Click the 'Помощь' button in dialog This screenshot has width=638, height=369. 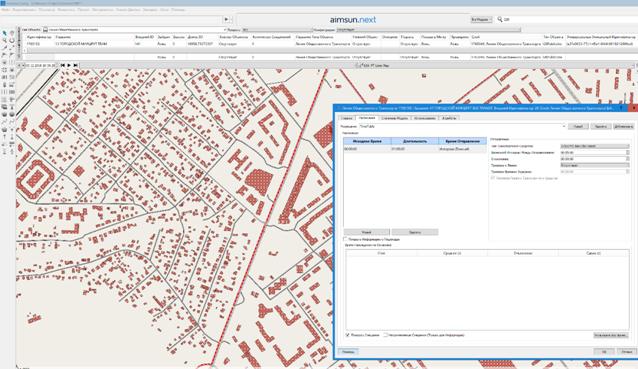[x=348, y=352]
